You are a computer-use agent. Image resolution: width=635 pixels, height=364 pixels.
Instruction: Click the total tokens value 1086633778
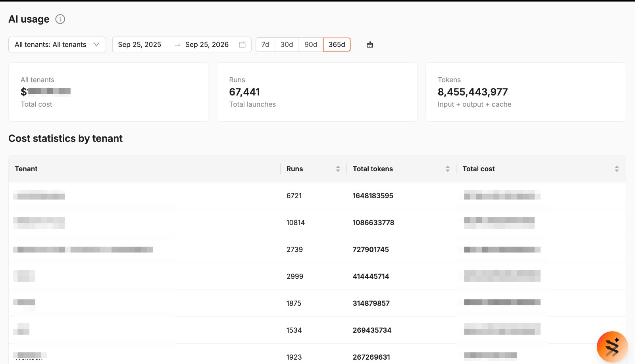373,223
